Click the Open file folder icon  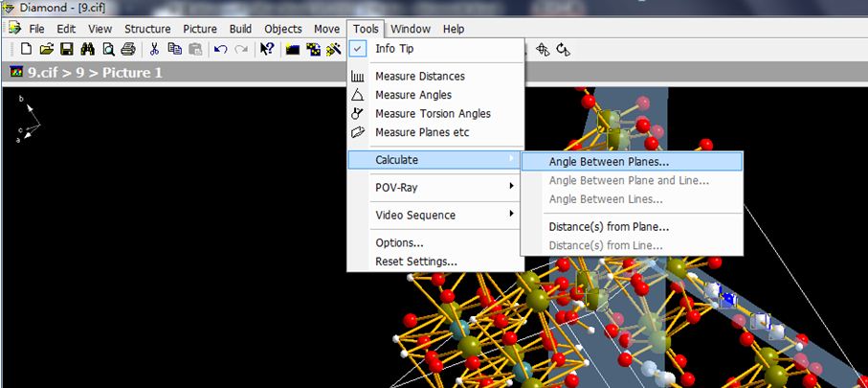coord(47,49)
